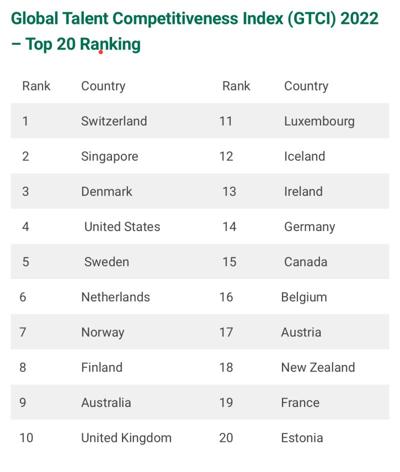
Task: Select Luxembourg at rank 11
Action: point(319,121)
